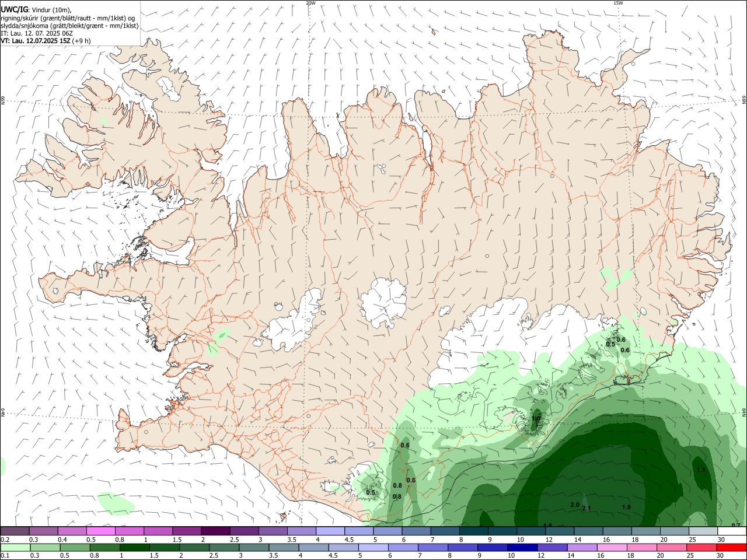This screenshot has width=747, height=560.
Task: Click the 1.9 precipitation value on the map
Action: click(x=626, y=507)
